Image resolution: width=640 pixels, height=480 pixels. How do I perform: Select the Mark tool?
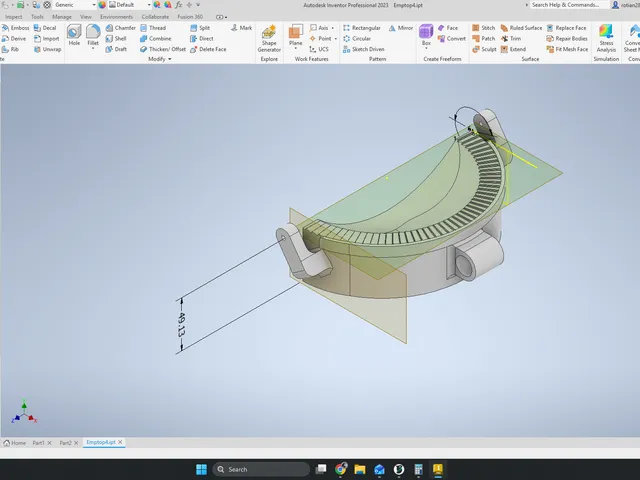(x=241, y=28)
